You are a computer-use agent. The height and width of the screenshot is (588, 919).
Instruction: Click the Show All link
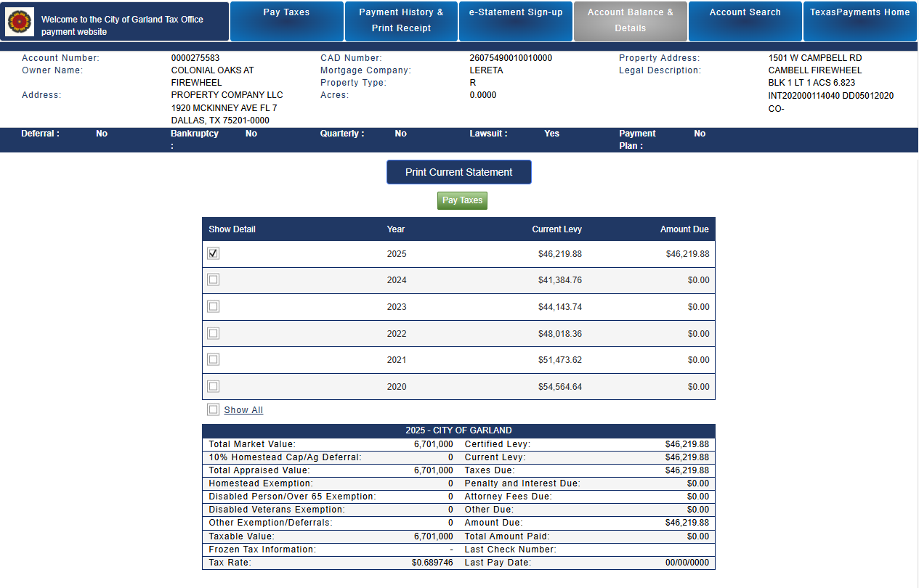(x=243, y=410)
